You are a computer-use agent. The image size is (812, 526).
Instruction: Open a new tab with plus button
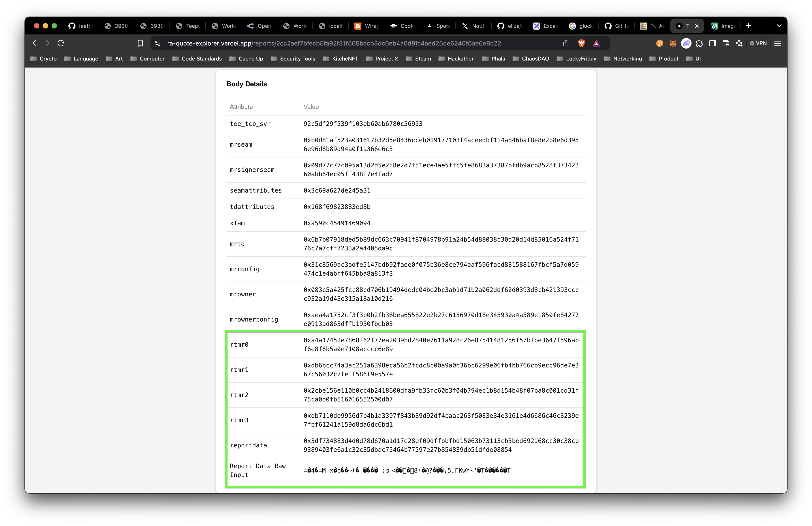tap(748, 26)
